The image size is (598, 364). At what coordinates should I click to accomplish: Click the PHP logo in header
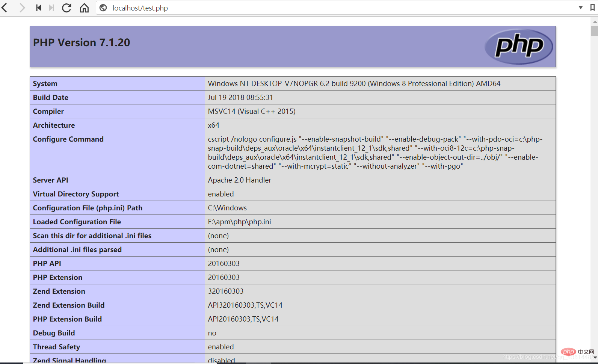519,47
